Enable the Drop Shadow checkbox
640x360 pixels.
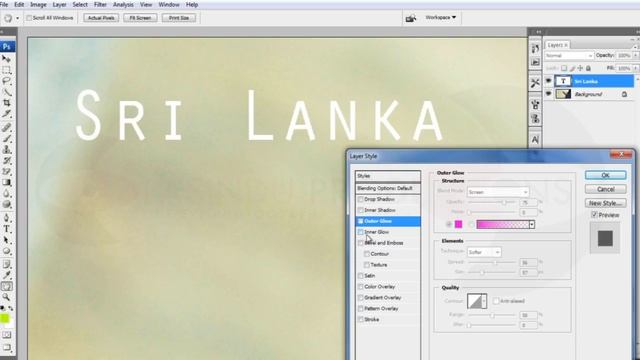pyautogui.click(x=360, y=199)
